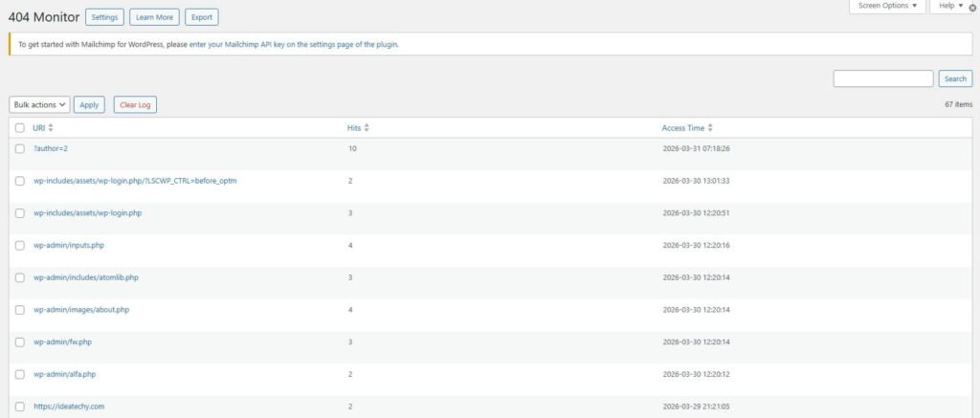Viewport: 980px width, 418px height.
Task: Sort by Access Time arrows icon
Action: (710, 128)
